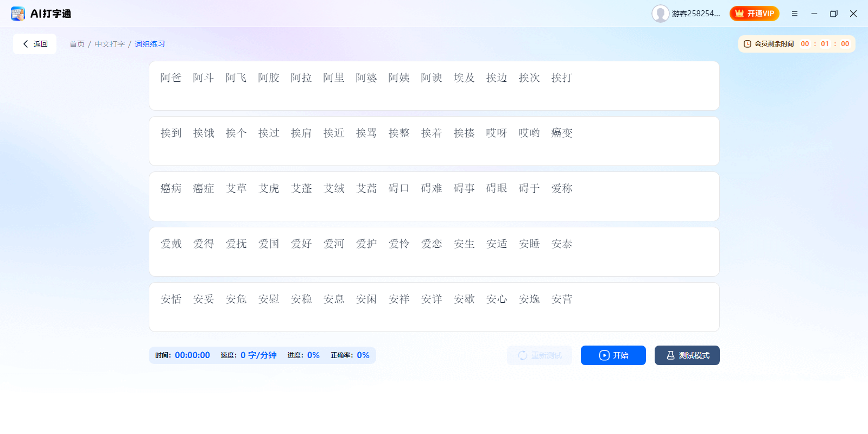Viewport: 868px width, 434px height.
Task: Open the hamburger menu in title bar
Action: [794, 14]
